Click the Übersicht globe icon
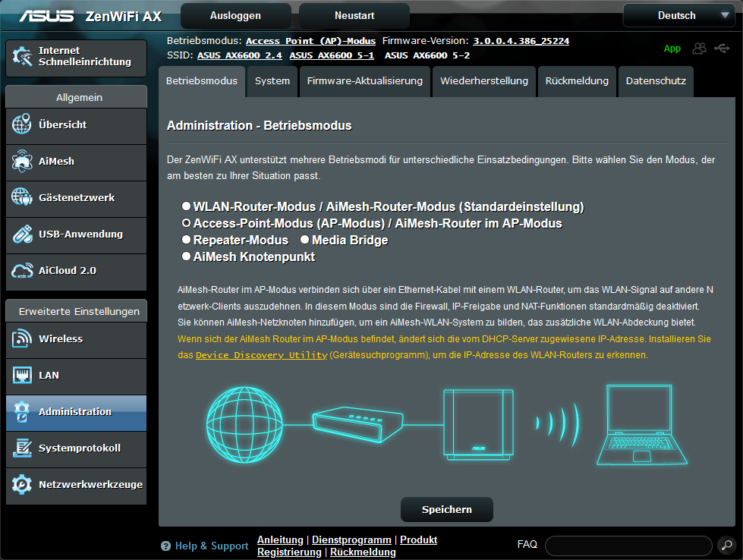The width and height of the screenshot is (743, 560). coord(22,124)
